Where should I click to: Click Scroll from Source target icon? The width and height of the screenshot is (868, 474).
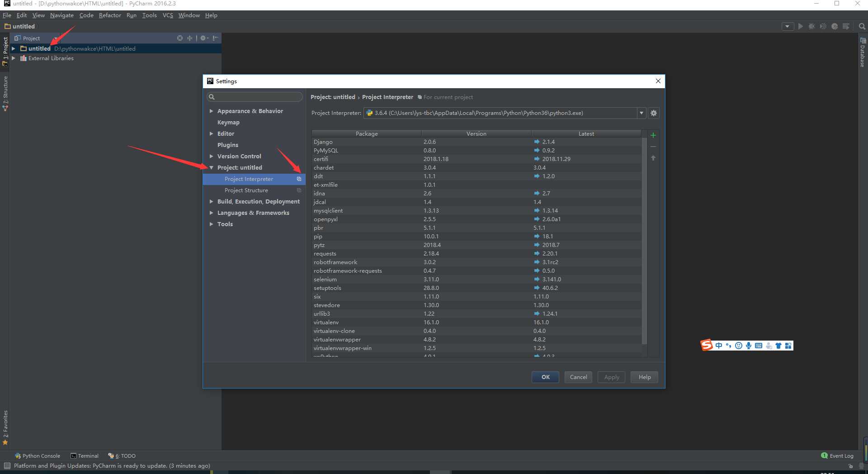(x=180, y=38)
